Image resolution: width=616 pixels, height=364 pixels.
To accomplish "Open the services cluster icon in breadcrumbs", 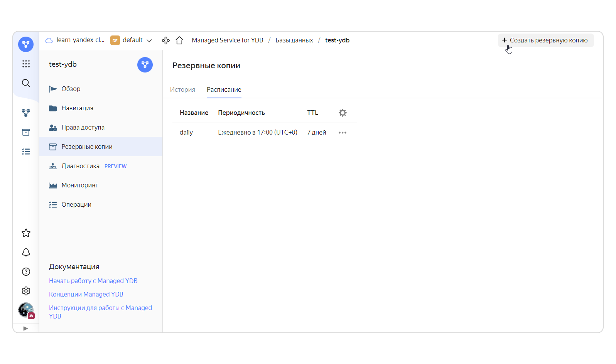I will coord(166,40).
